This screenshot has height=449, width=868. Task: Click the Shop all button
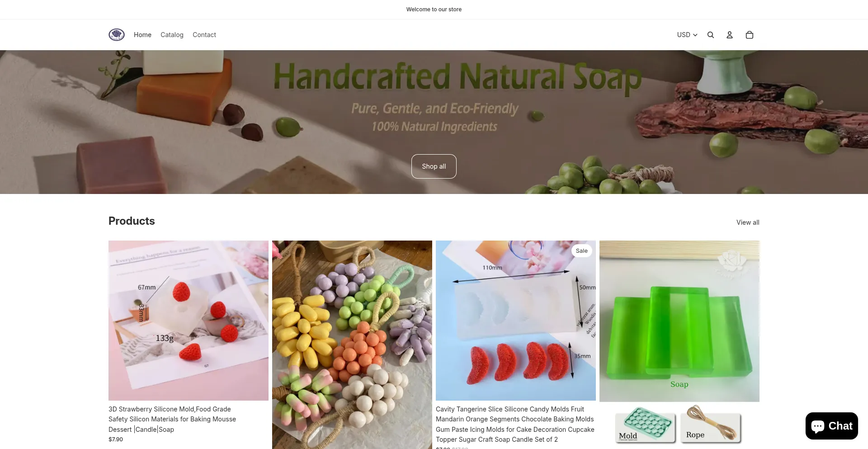[434, 166]
